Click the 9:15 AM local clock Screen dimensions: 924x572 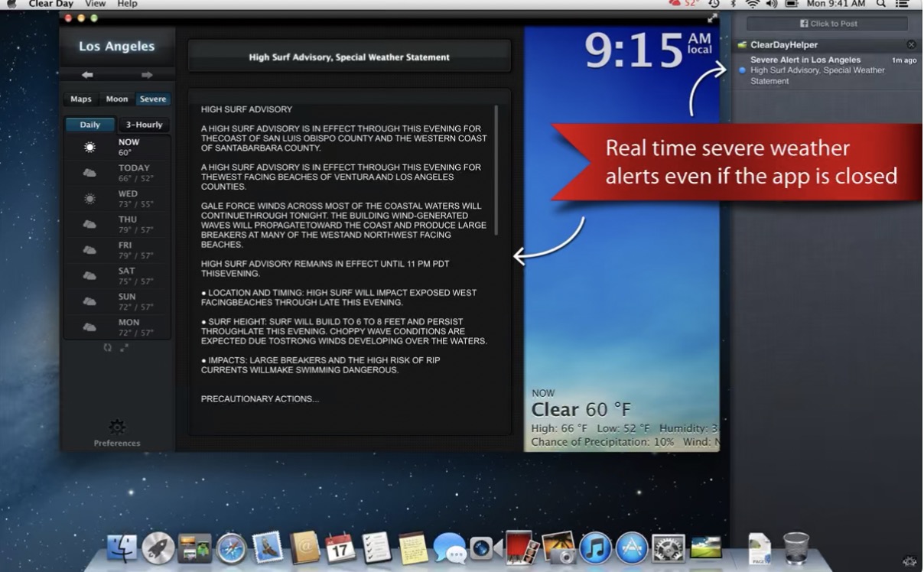[649, 50]
